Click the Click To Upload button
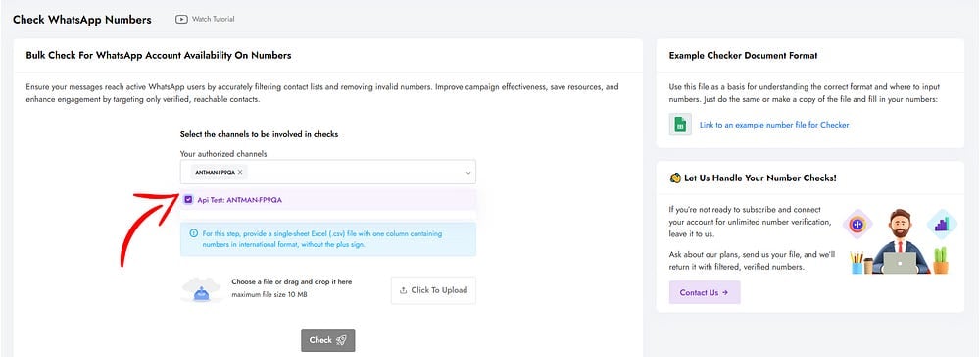980x357 pixels. 434,290
